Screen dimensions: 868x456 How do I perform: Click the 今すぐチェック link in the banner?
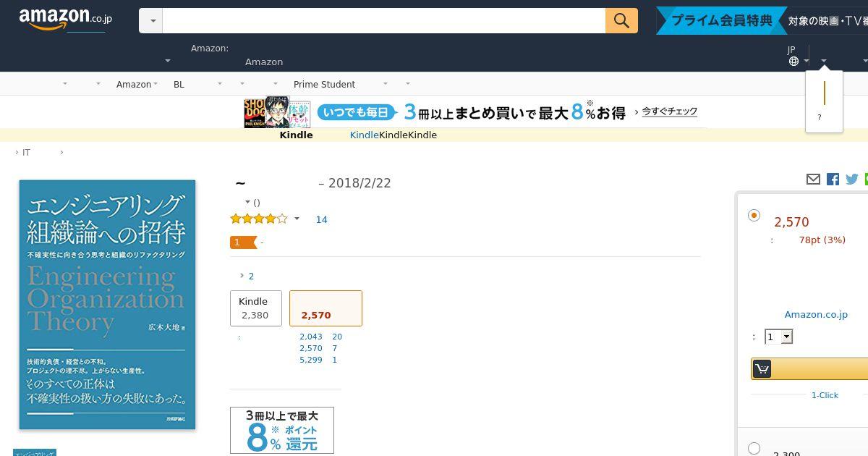(670, 111)
